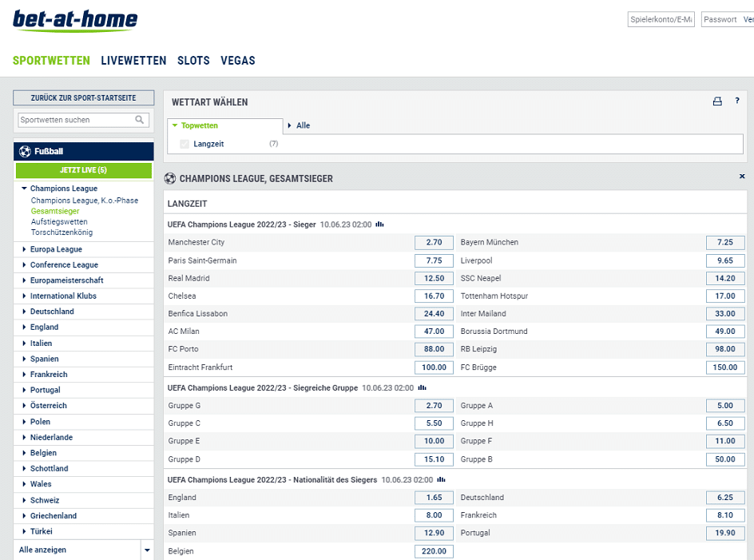
Task: Select SSC Neapel odds 14.20
Action: (x=725, y=279)
